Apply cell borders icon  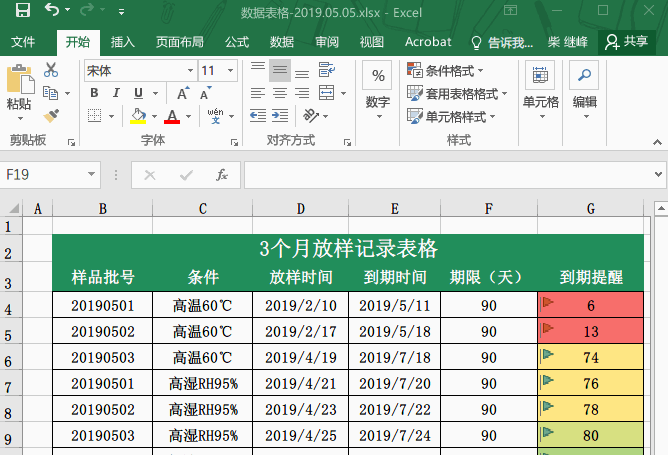pyautogui.click(x=95, y=115)
